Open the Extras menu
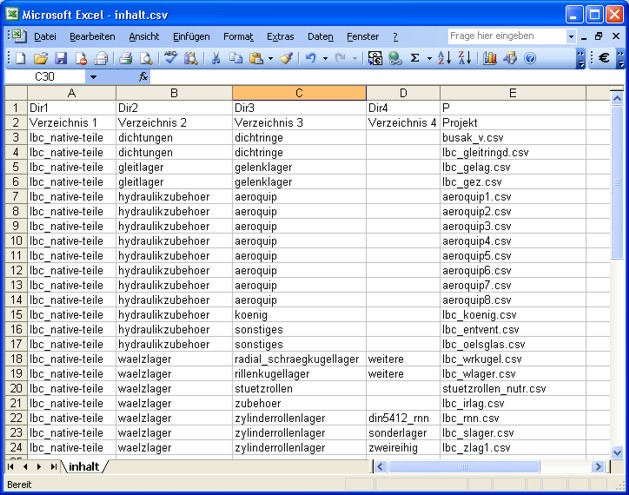This screenshot has width=629, height=495. 280,36
